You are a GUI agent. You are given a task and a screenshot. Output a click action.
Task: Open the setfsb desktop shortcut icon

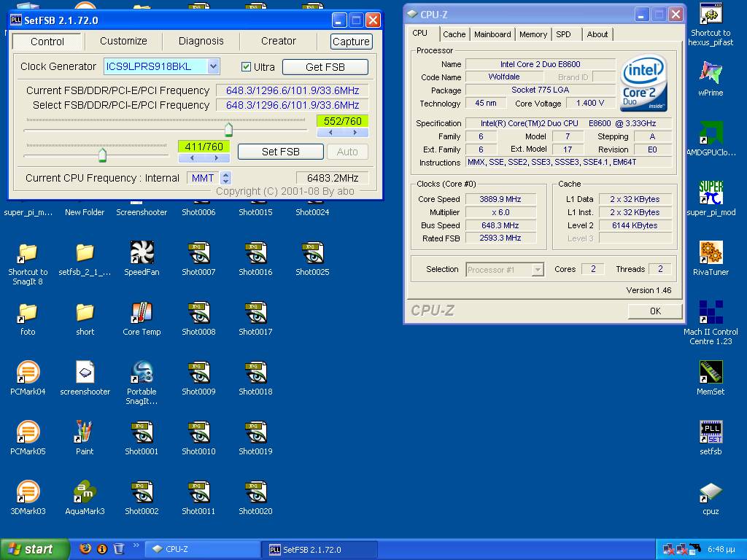pyautogui.click(x=711, y=432)
